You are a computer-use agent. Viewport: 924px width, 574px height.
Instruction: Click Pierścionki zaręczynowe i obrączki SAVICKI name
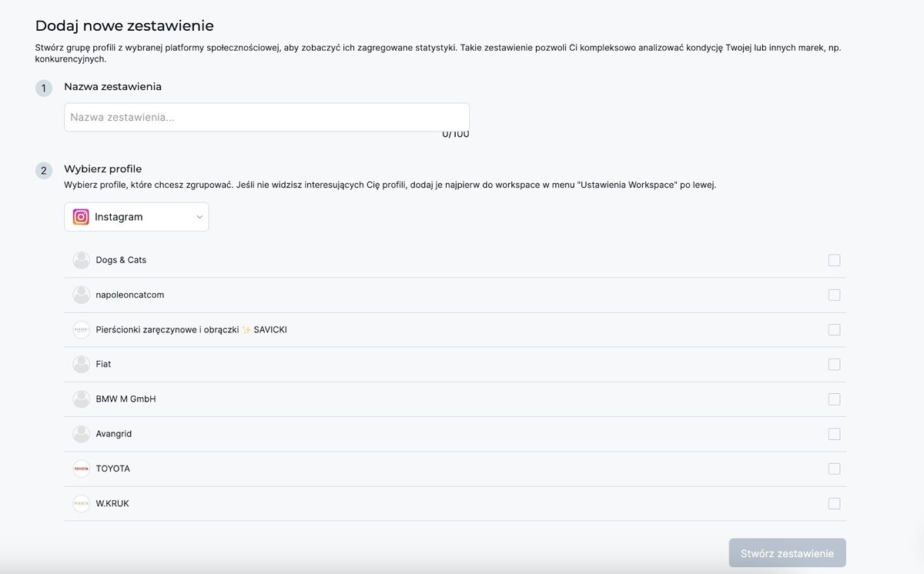click(x=192, y=329)
